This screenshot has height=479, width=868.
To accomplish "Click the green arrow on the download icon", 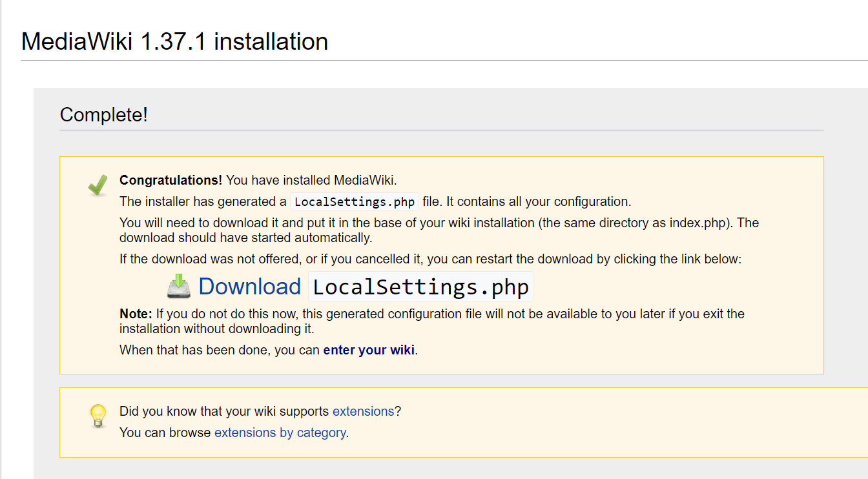I will click(x=178, y=280).
